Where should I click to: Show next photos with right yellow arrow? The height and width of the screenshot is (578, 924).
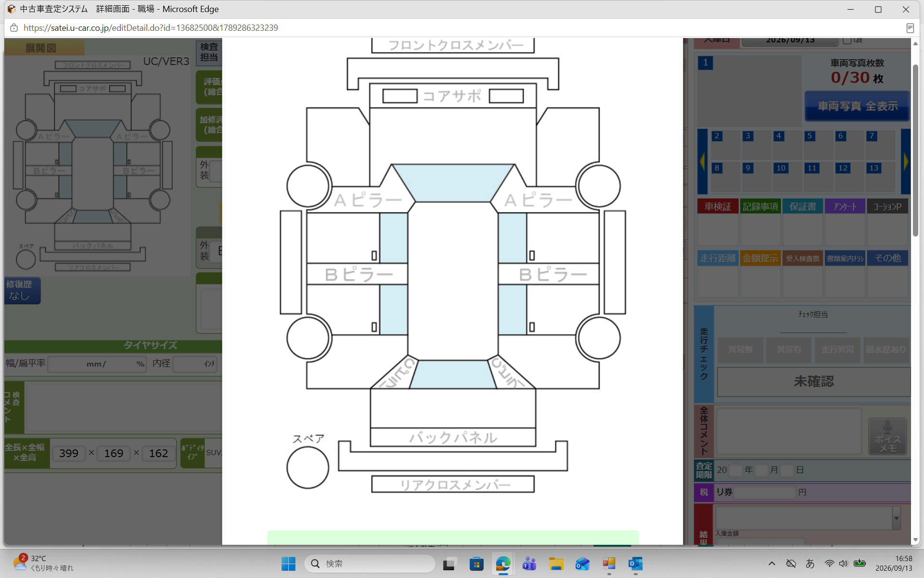point(906,161)
